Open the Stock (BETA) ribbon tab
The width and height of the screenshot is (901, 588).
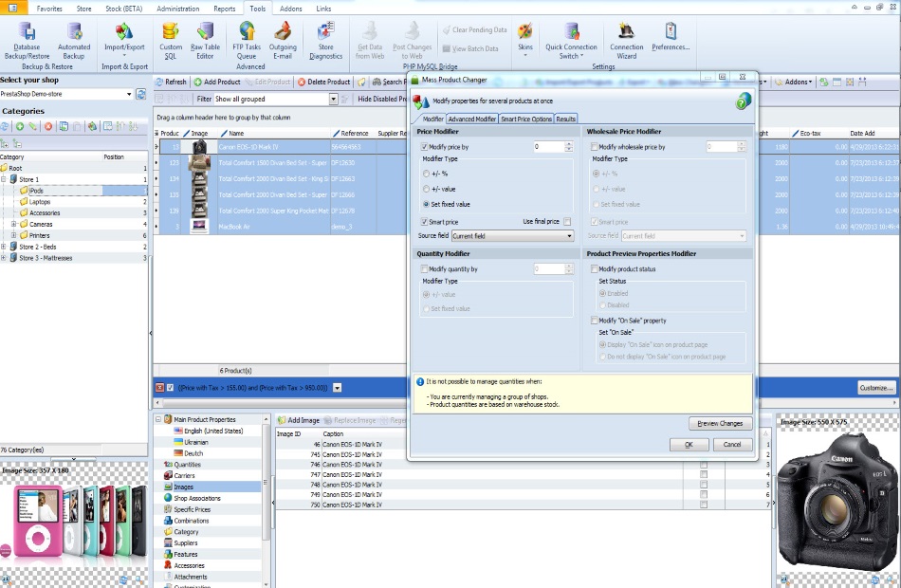tap(124, 9)
